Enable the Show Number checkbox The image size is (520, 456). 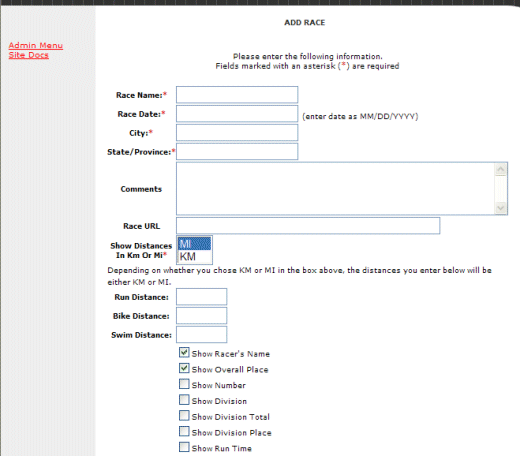point(184,384)
